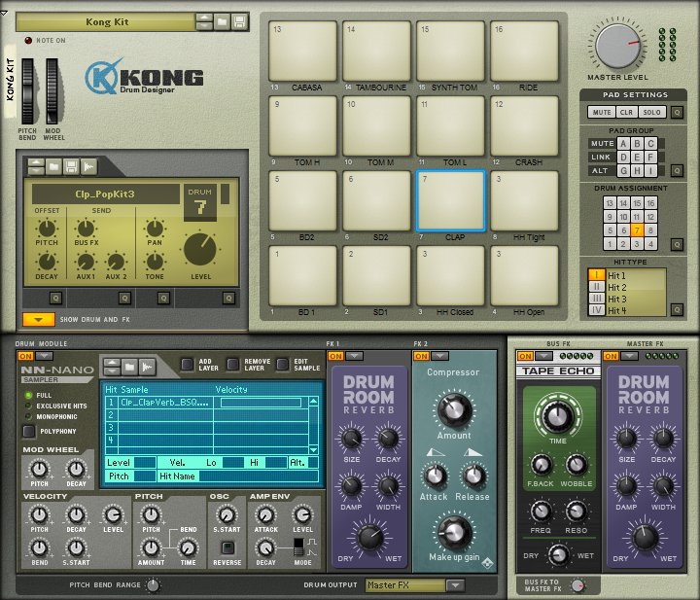
Task: Open the Drum Output Master FX dropdown
Action: tap(454, 585)
